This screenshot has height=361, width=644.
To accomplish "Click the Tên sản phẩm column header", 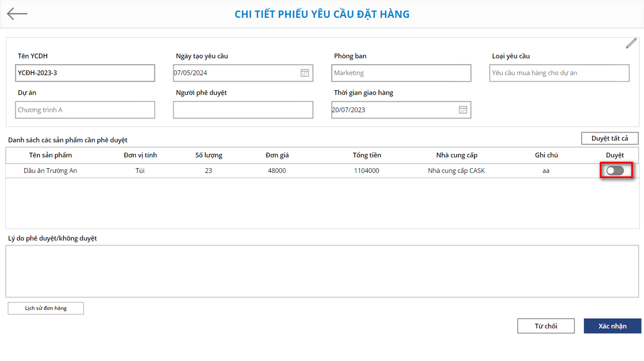I will tap(51, 155).
